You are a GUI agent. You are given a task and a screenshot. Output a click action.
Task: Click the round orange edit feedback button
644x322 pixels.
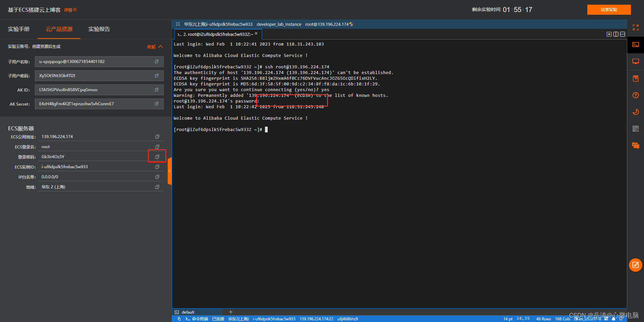[x=636, y=265]
